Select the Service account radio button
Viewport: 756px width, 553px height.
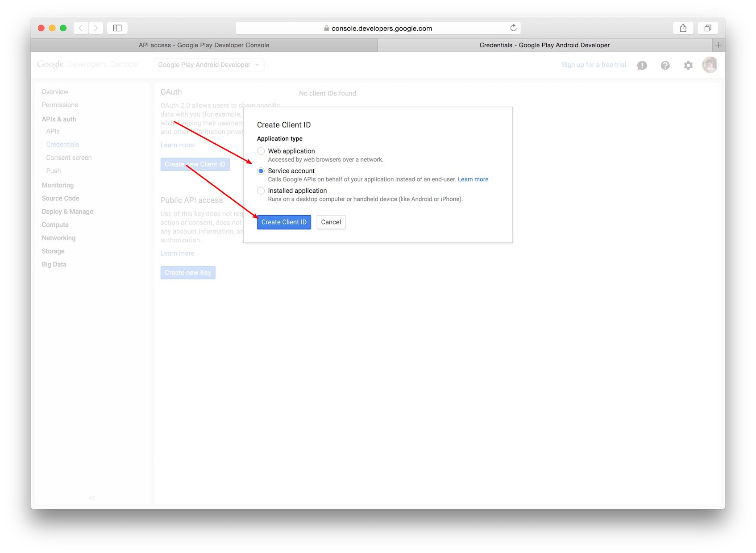click(x=261, y=171)
